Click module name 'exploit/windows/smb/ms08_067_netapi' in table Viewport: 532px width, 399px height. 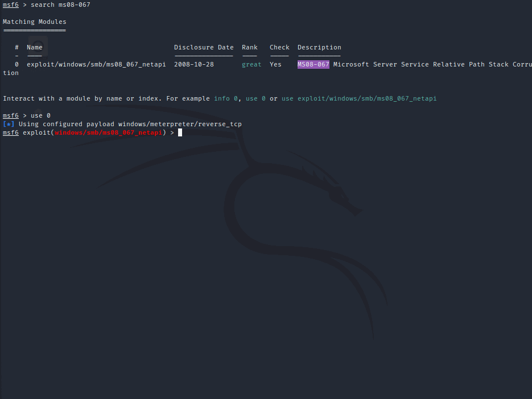pos(96,64)
